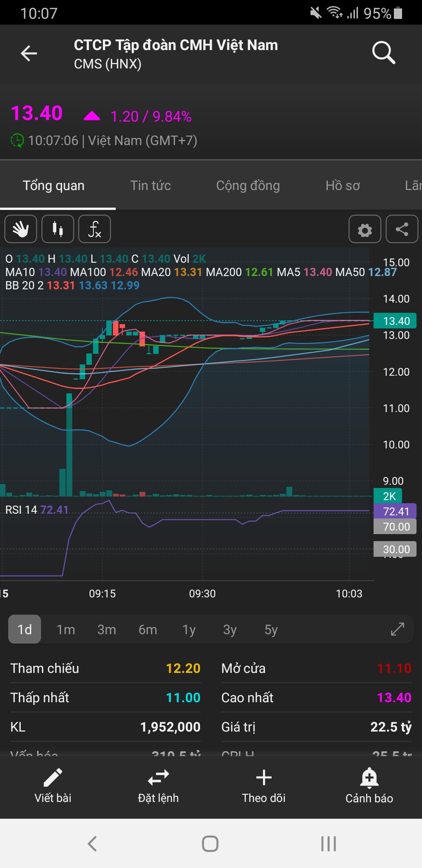Open the candlestick chart type selector
422x868 pixels.
click(x=58, y=229)
